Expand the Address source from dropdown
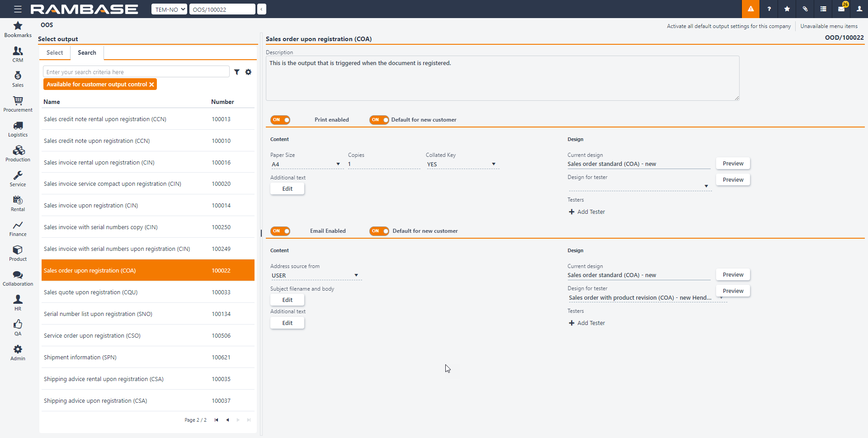This screenshot has height=438, width=868. (315, 275)
